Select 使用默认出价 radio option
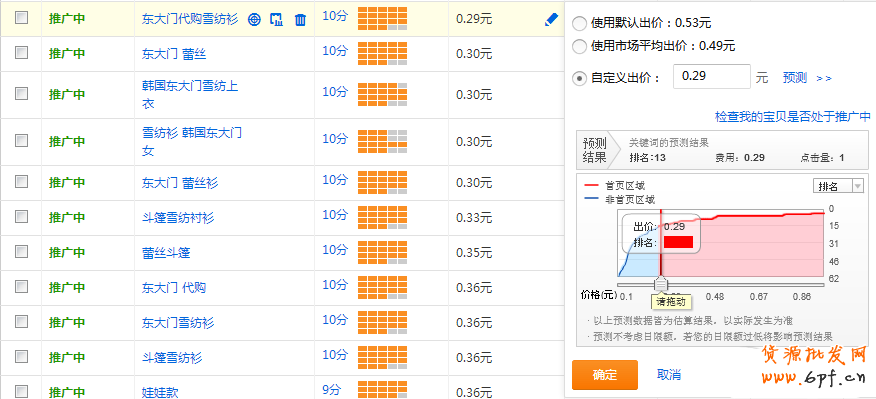 coord(580,23)
